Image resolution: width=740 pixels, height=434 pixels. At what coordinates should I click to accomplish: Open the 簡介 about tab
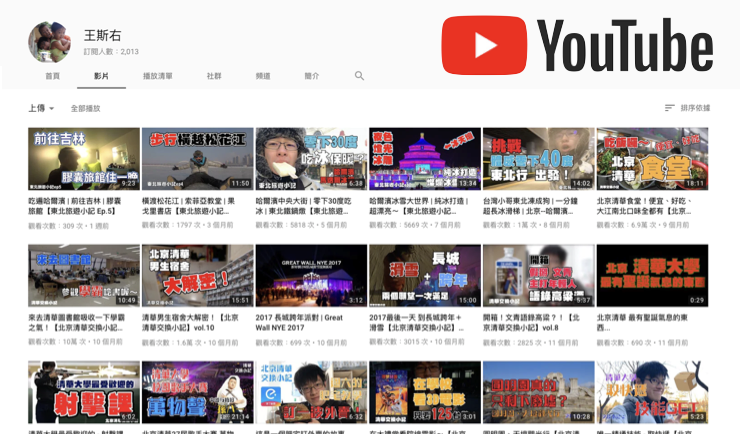[x=312, y=75]
